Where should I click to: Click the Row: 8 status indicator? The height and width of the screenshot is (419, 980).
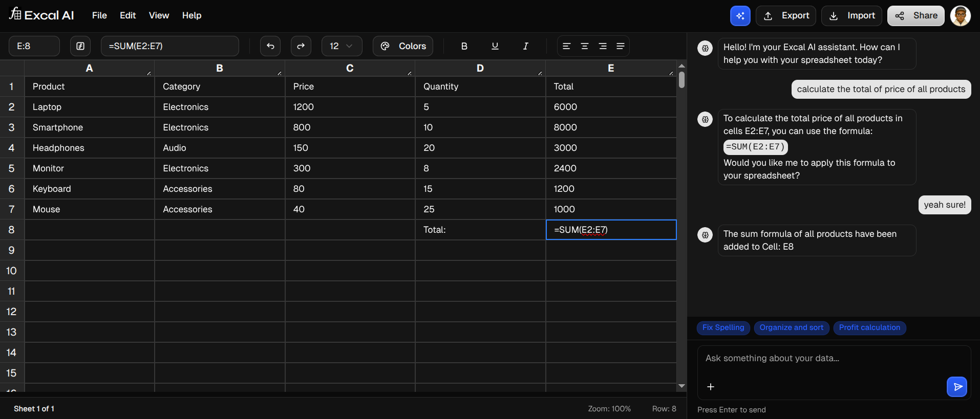pos(664,409)
